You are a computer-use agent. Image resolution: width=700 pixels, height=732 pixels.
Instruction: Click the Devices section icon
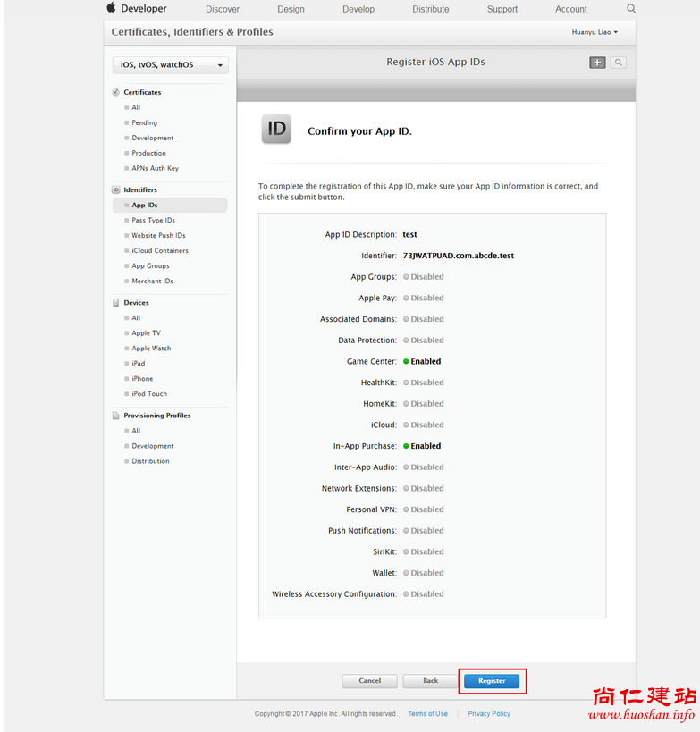116,303
